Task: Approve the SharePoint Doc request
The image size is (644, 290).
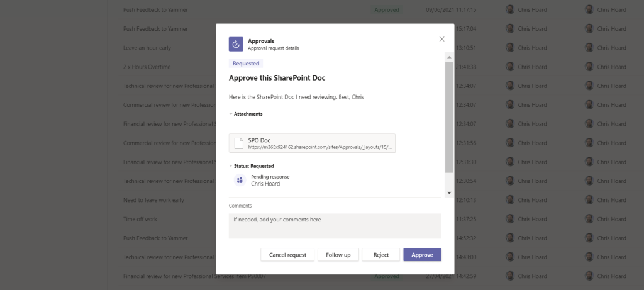Action: (x=422, y=255)
